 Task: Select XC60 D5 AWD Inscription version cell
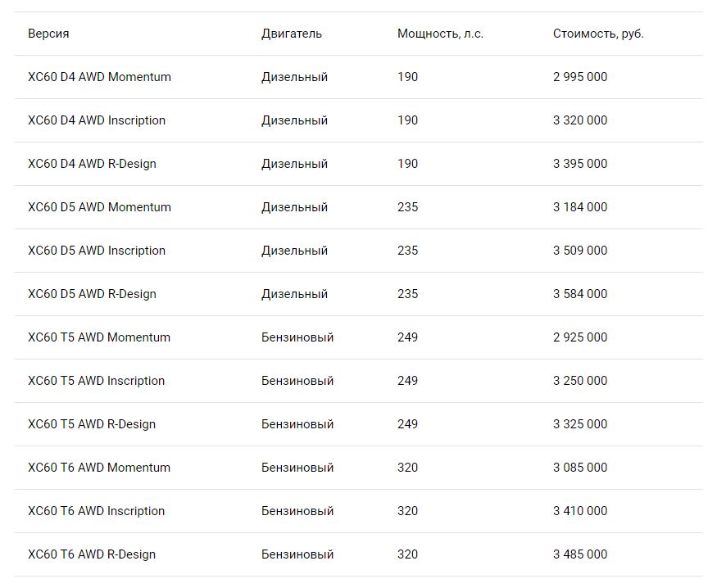[97, 251]
